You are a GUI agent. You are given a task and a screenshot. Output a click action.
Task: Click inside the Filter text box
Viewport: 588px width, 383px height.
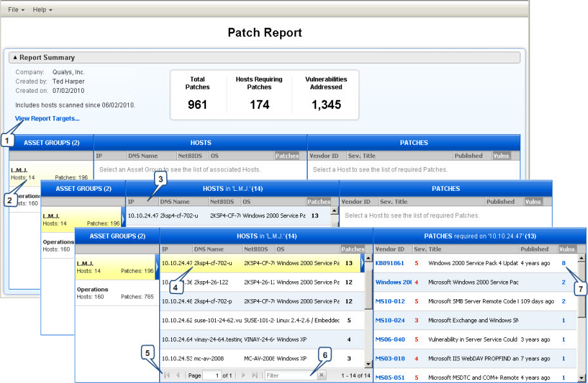click(x=289, y=375)
